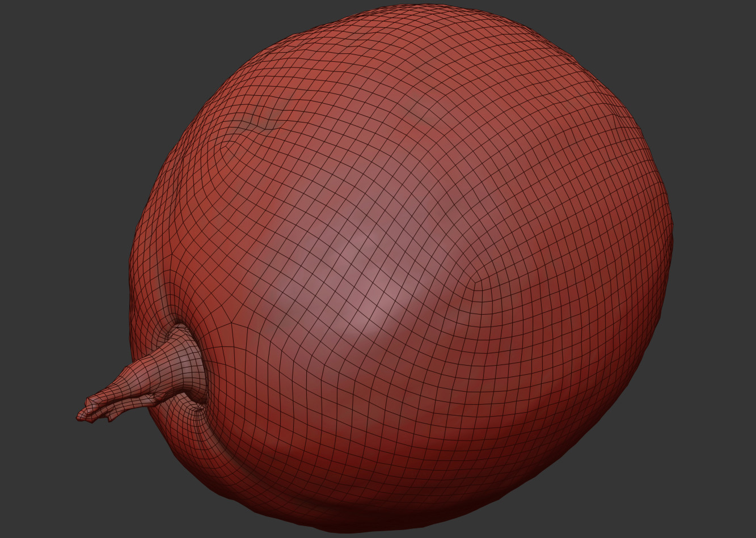This screenshot has height=538, width=756.
Task: Click the fruit's left edge above the stem
Action: pyautogui.click(x=136, y=255)
